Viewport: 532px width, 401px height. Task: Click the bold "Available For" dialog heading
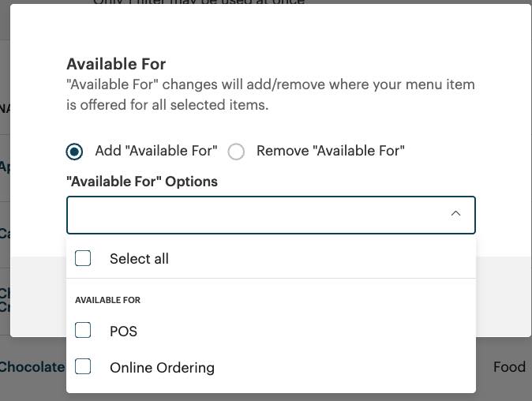[116, 64]
